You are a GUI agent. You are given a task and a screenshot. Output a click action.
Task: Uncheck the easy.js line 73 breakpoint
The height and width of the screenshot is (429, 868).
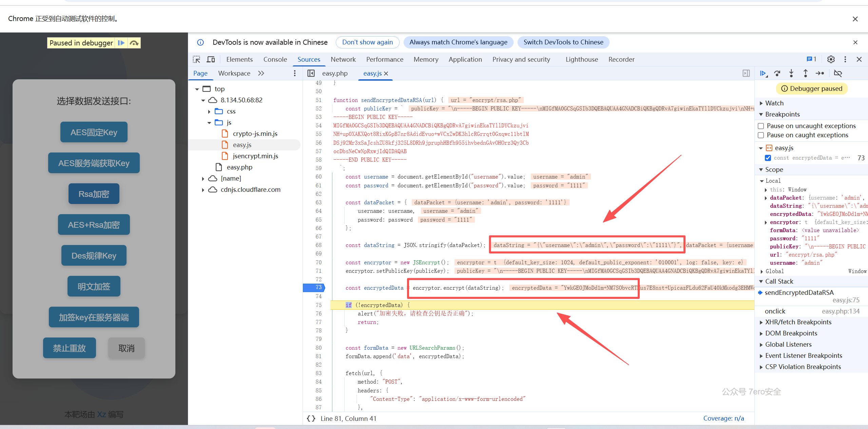pyautogui.click(x=768, y=158)
